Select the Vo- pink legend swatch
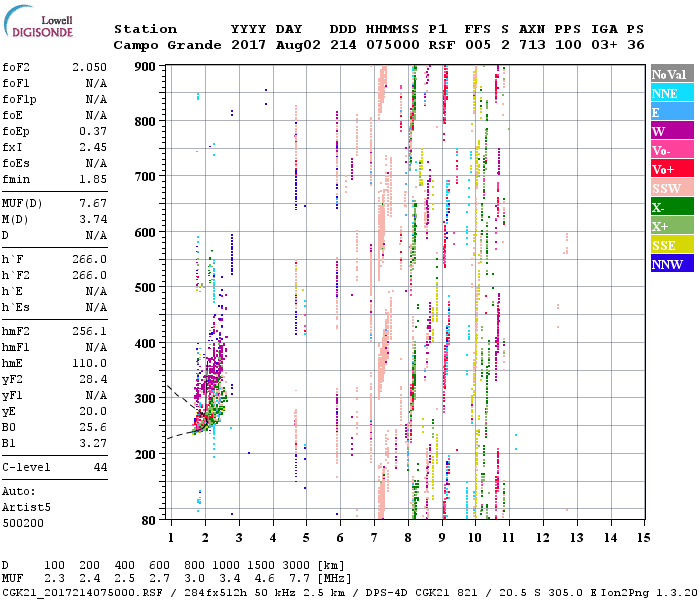Screen dimensions: 700x600 672,150
